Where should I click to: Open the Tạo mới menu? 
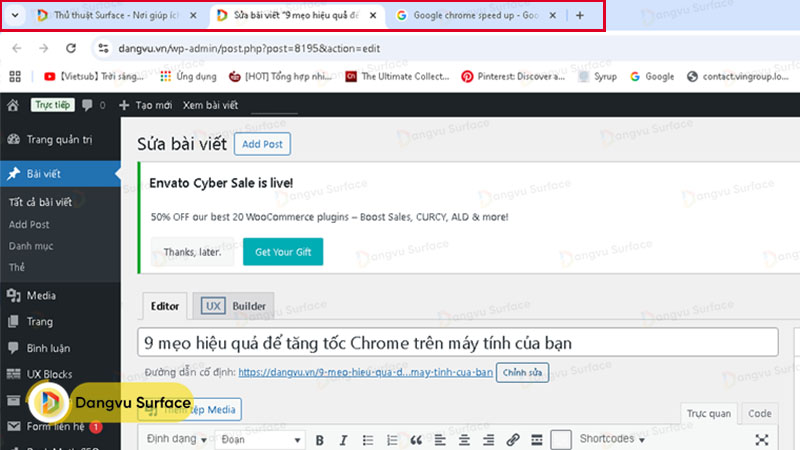click(x=145, y=105)
